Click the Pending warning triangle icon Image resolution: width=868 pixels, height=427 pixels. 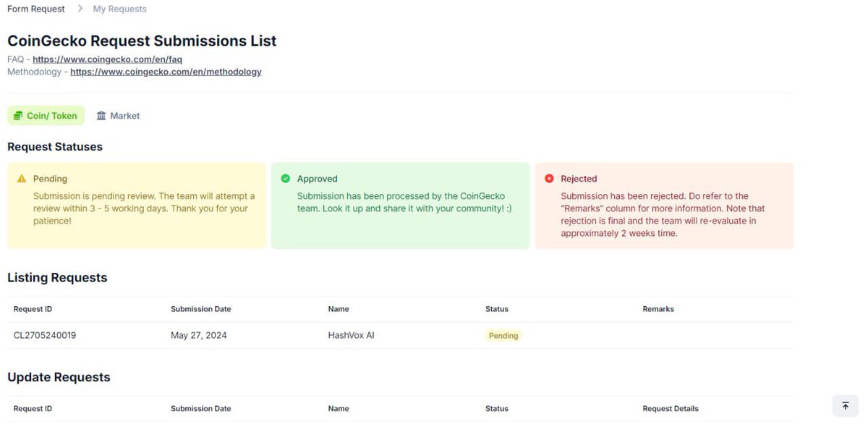coord(22,179)
